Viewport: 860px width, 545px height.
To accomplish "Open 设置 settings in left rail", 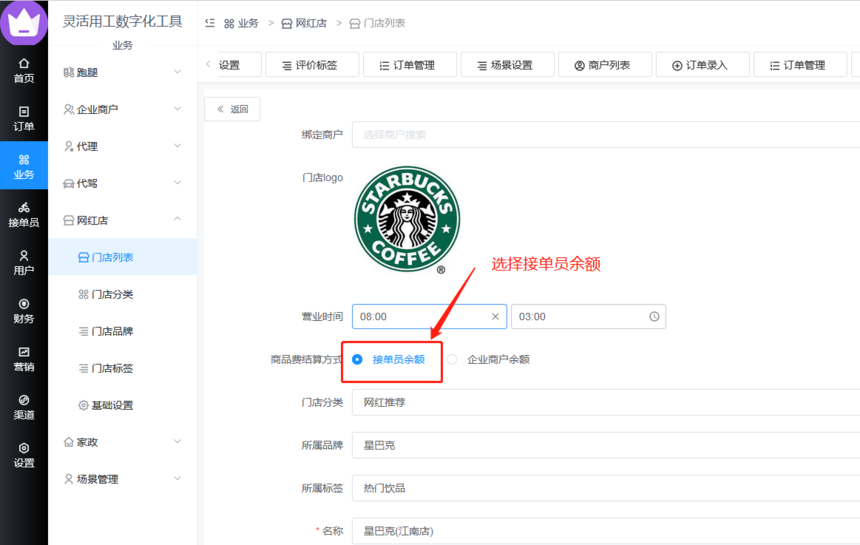I will (24, 455).
